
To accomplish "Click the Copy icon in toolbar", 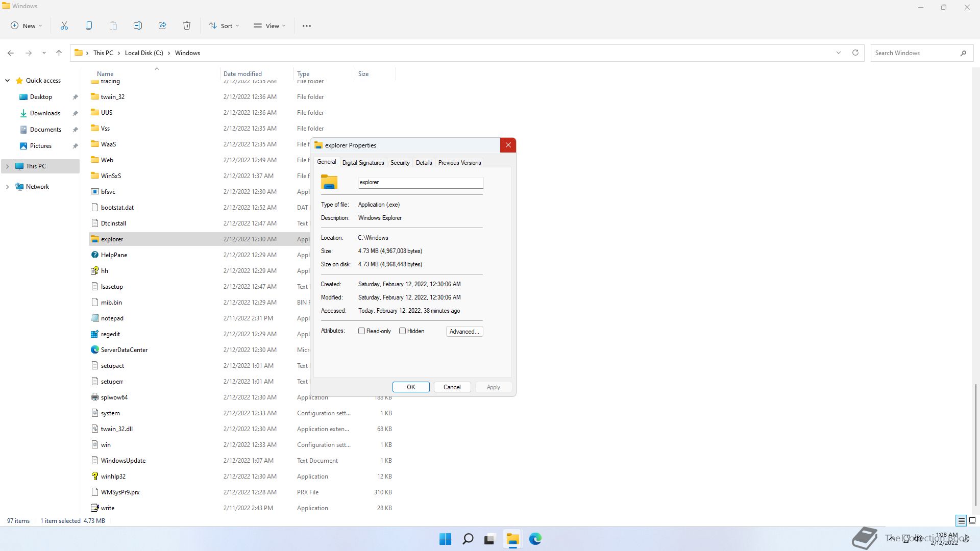I will click(x=89, y=26).
